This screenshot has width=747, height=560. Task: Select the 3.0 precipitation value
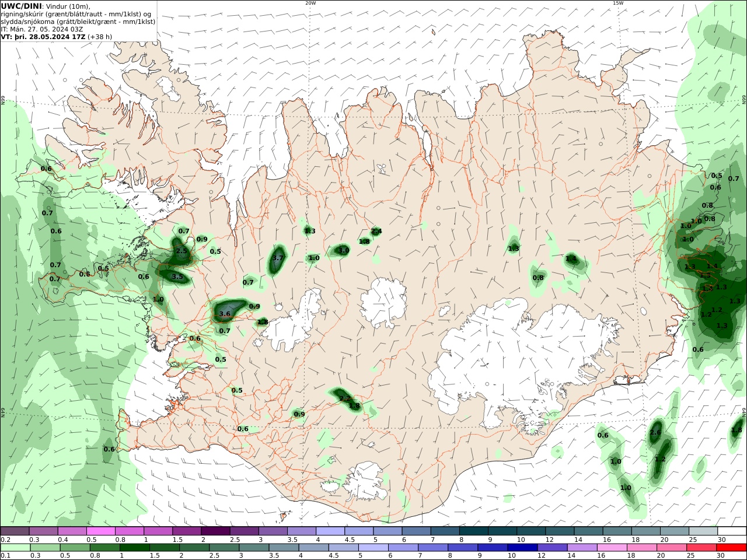tap(344, 250)
